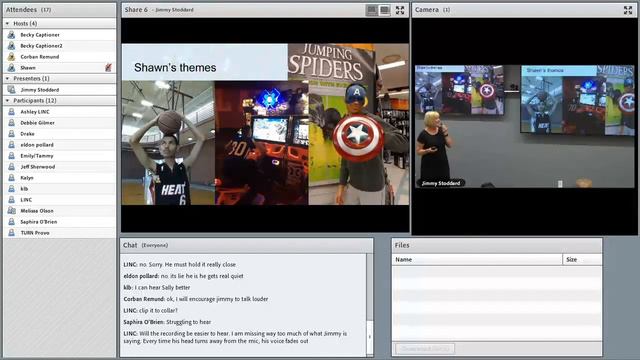Sort files by the Name column
Image resolution: width=640 pixels, height=360 pixels.
pyautogui.click(x=477, y=260)
